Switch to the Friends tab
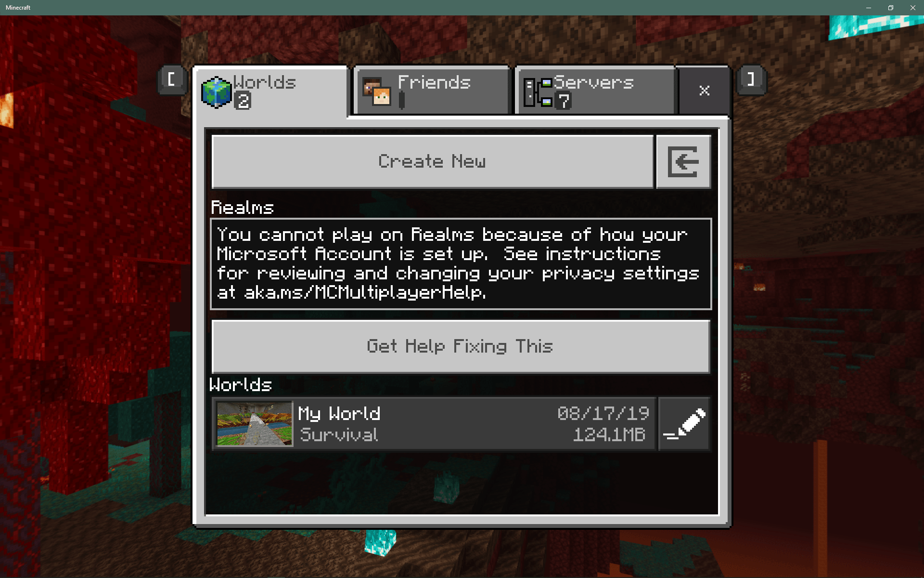 coord(432,90)
